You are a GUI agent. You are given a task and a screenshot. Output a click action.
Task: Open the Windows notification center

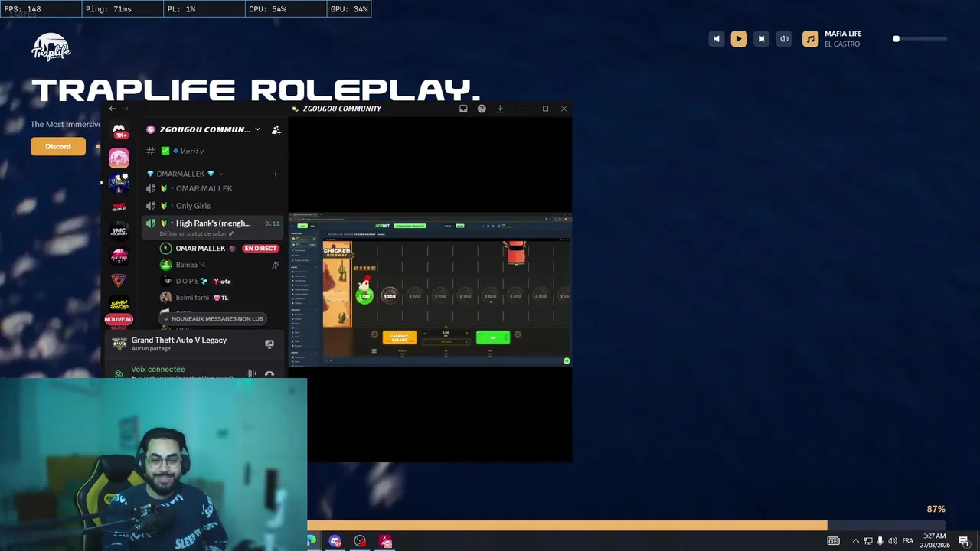(x=963, y=541)
